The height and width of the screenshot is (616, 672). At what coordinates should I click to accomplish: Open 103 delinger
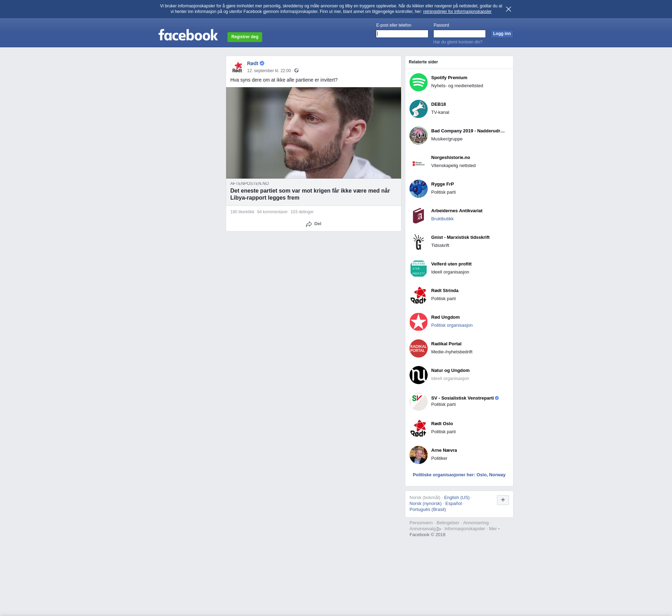302,212
